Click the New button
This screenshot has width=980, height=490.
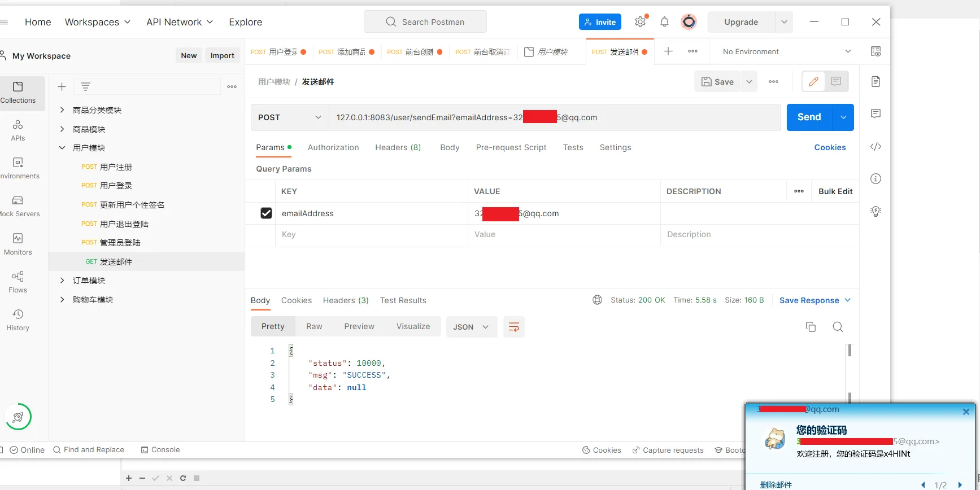pyautogui.click(x=189, y=55)
